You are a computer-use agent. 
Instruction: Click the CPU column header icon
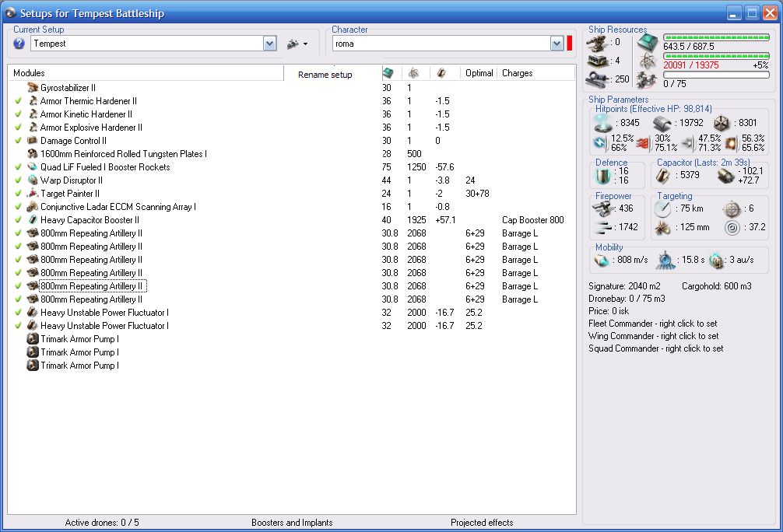tap(388, 73)
